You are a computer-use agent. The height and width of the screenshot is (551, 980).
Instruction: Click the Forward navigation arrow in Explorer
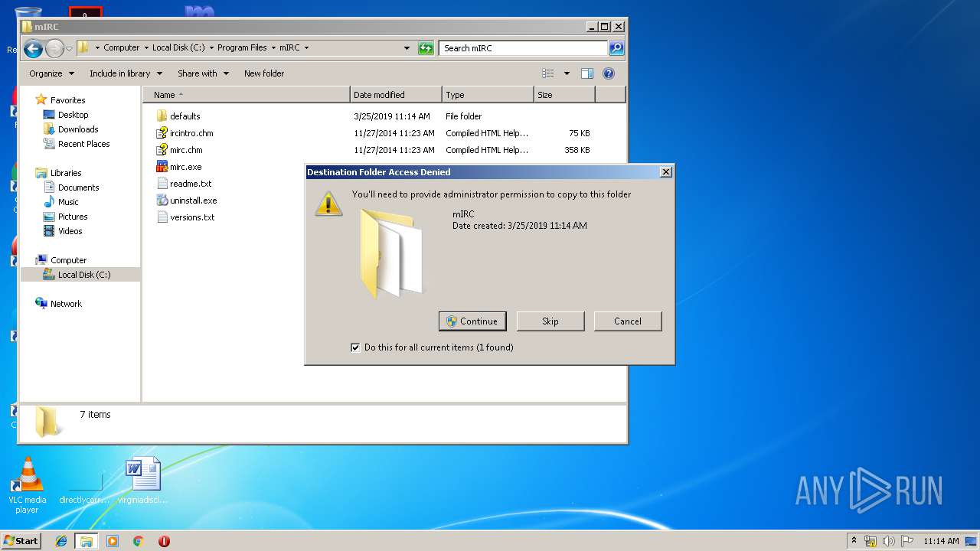(x=54, y=49)
